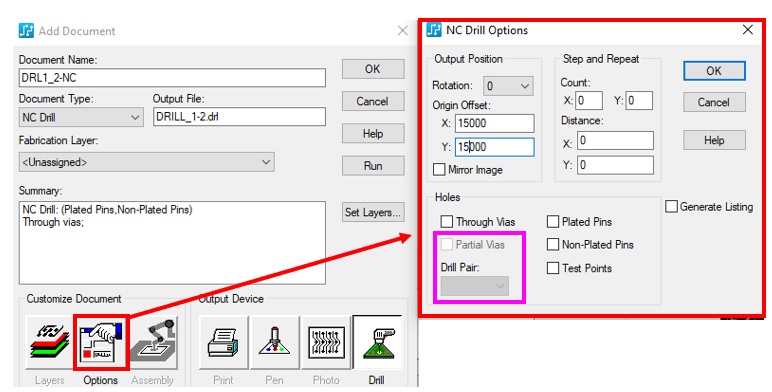Toggle the Mirror Image checkbox
Screen dimensions: 772x392
tap(439, 169)
